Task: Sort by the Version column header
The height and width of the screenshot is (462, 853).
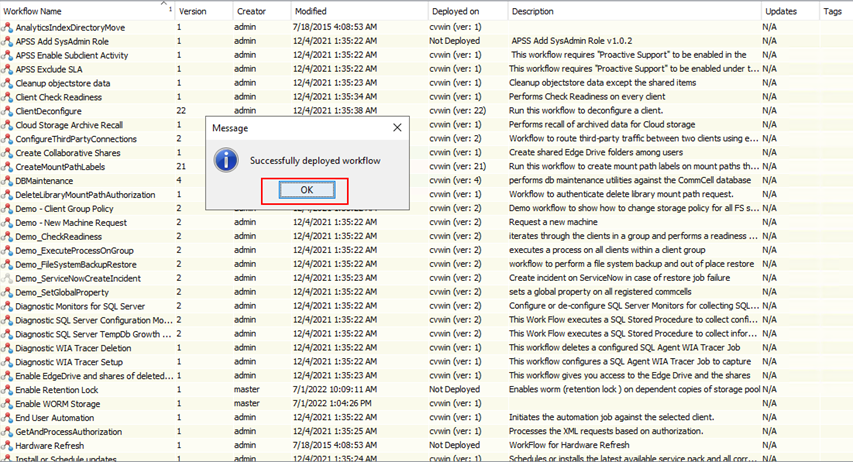Action: click(x=192, y=11)
